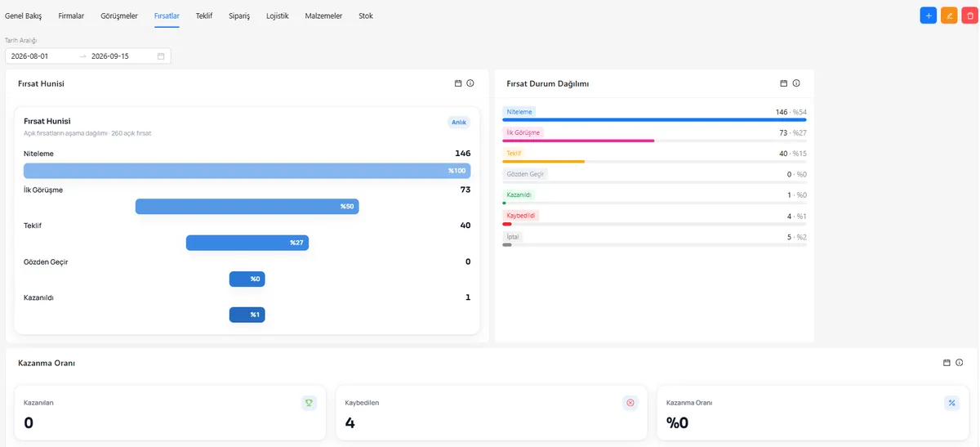Click info icon in Fırsat Durum Dağılımı header
Viewport: 980px width, 447px height.
click(x=796, y=83)
